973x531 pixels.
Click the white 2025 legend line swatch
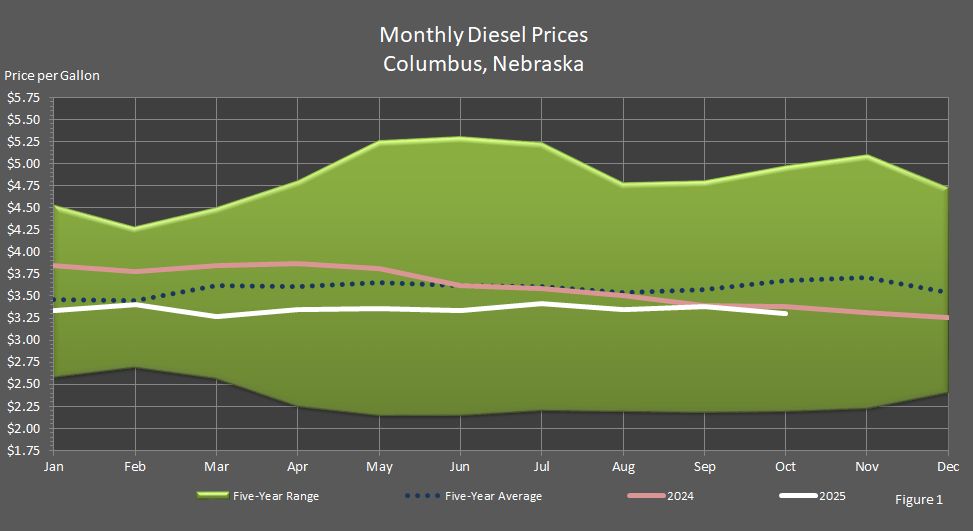[x=797, y=495]
